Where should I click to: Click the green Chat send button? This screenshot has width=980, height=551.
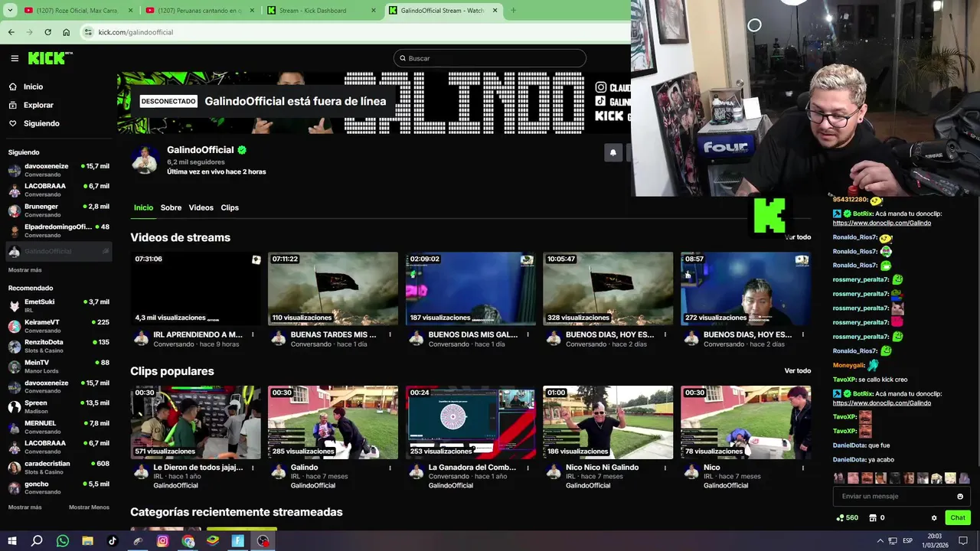pos(958,518)
